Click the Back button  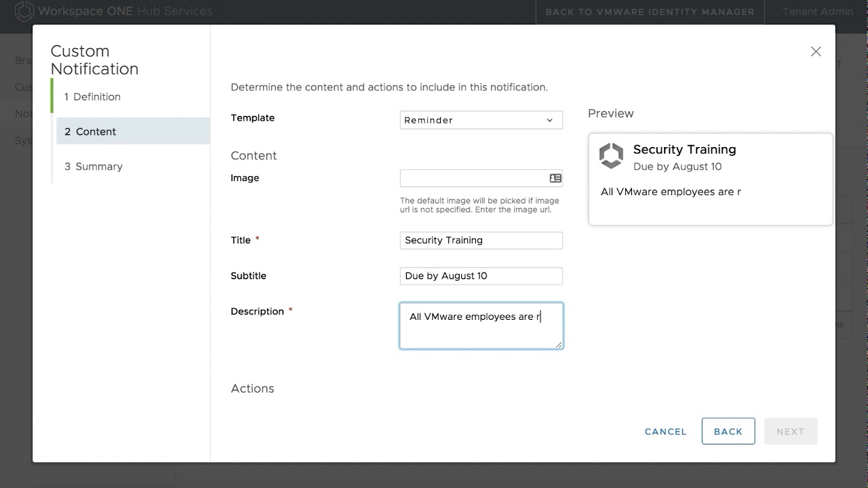coord(728,431)
